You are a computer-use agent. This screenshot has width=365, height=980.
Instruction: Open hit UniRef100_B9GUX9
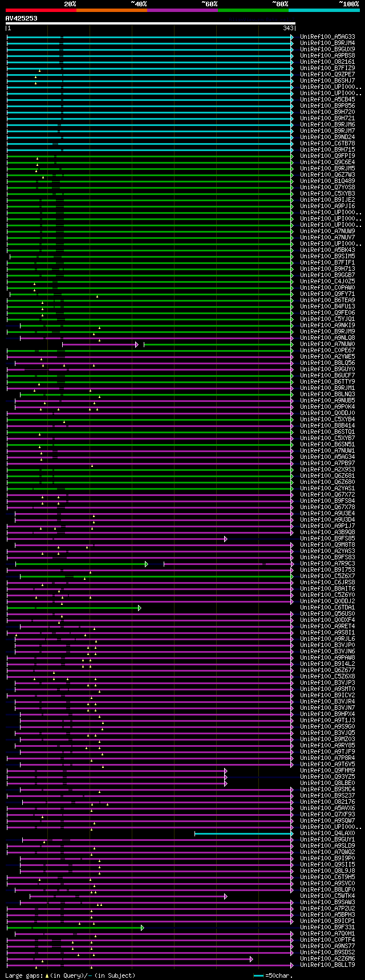327,50
